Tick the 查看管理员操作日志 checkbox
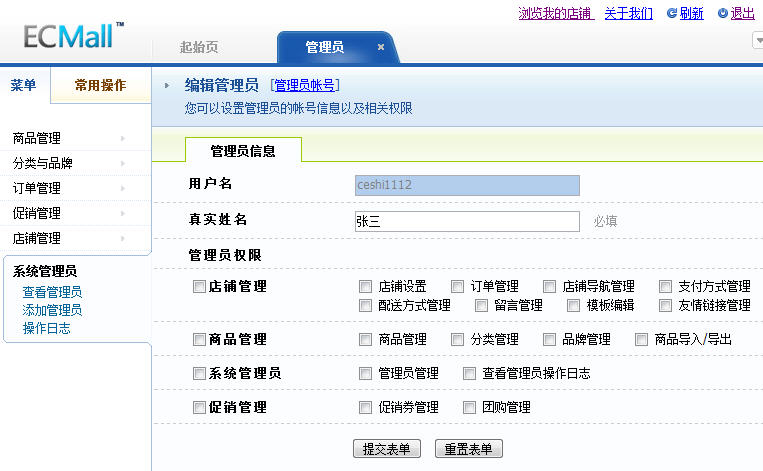Image resolution: width=763 pixels, height=471 pixels. (470, 374)
